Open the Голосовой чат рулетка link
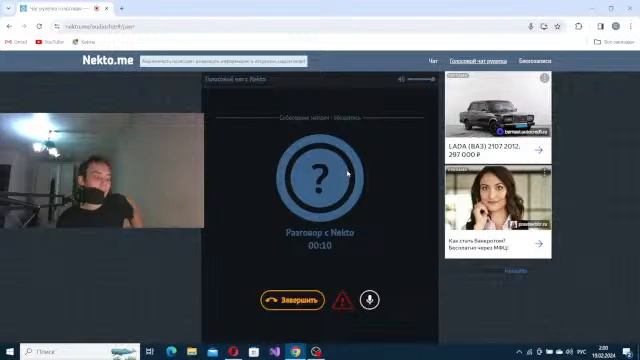 pos(478,61)
